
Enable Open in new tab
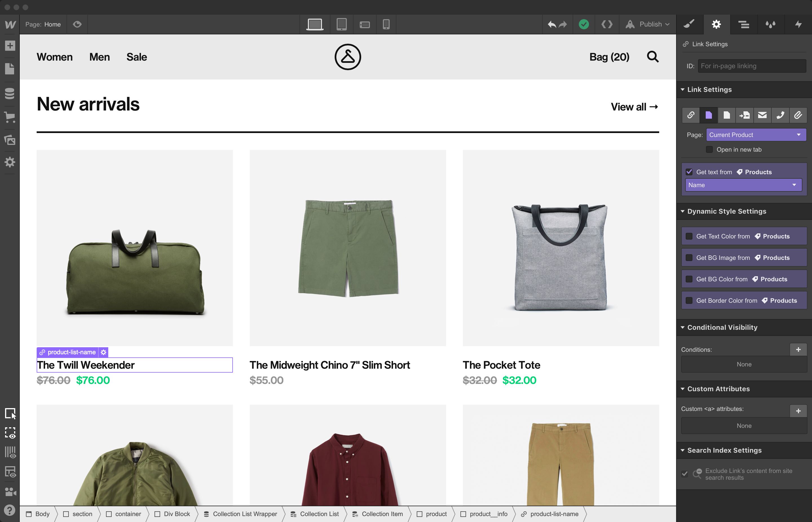pos(709,149)
